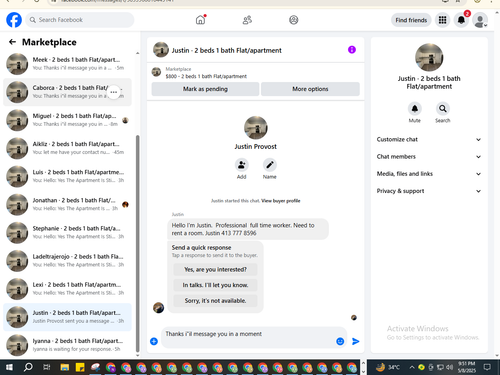Open the Luis conversation

pos(67,176)
